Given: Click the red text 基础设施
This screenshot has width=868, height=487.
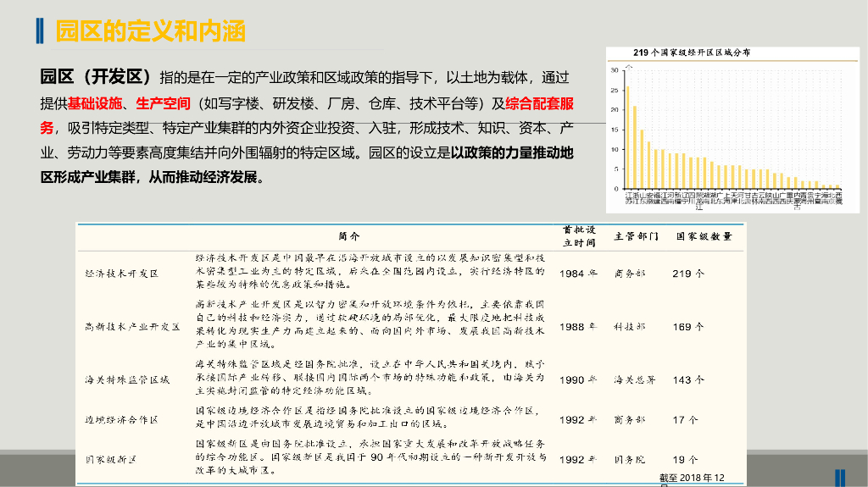Looking at the screenshot, I should pos(95,104).
